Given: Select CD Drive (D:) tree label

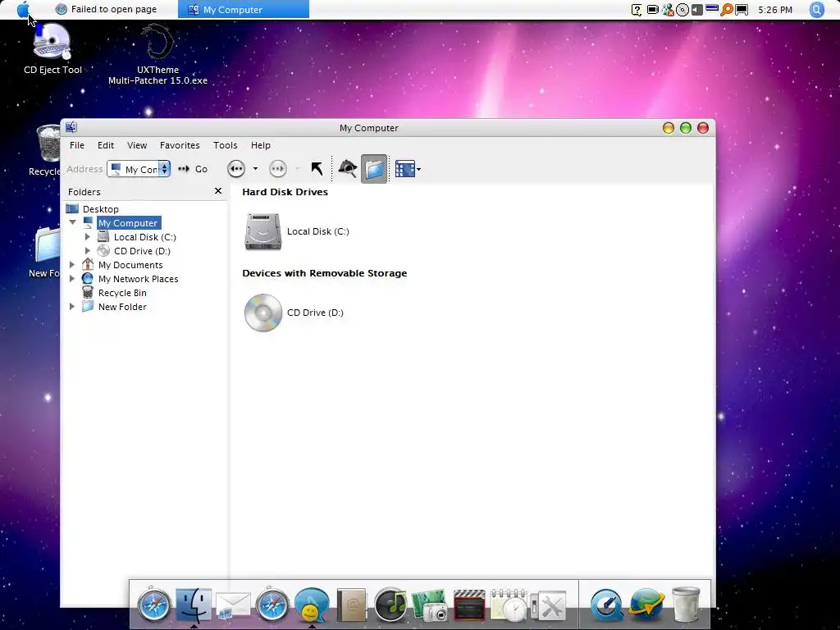Looking at the screenshot, I should click(x=142, y=251).
